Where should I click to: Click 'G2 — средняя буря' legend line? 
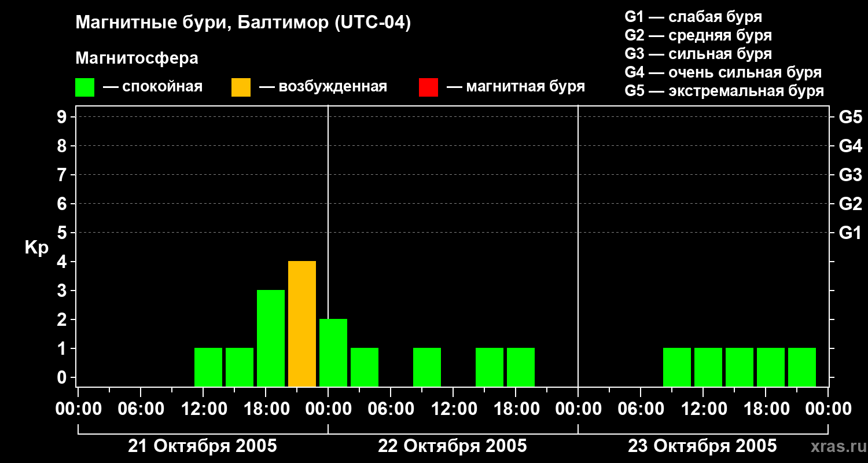[698, 35]
